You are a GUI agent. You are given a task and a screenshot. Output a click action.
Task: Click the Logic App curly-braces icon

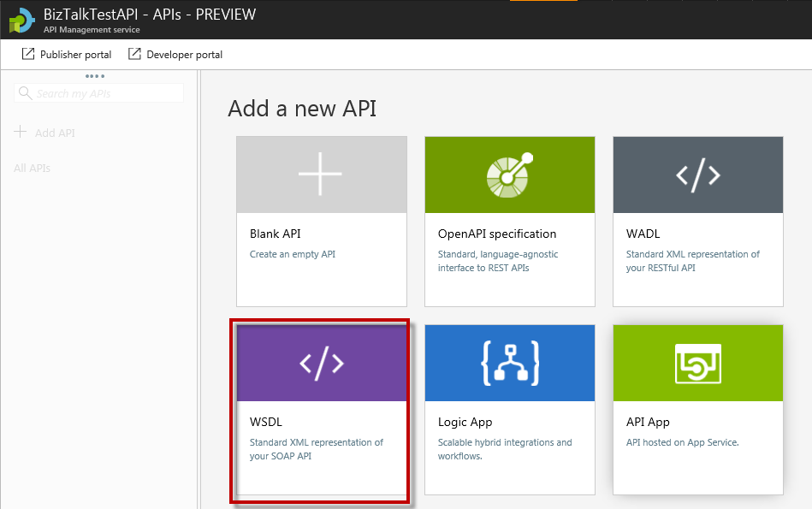[509, 363]
